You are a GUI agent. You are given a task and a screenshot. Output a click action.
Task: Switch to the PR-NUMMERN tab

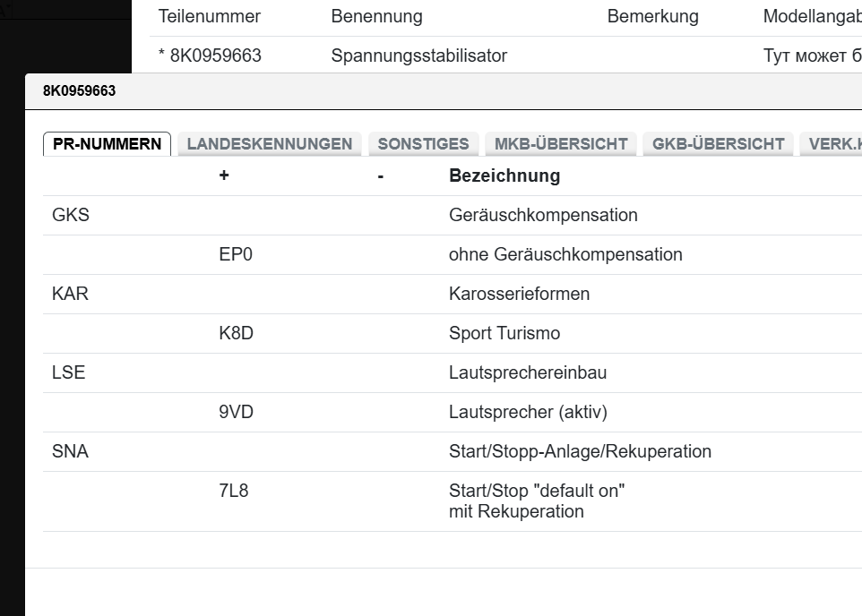[107, 144]
